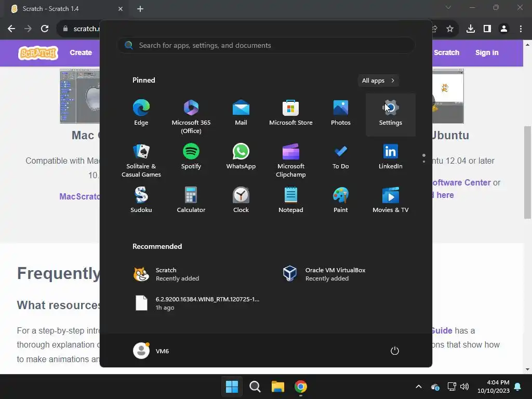
Task: Open the notifications bell
Action: point(518,387)
